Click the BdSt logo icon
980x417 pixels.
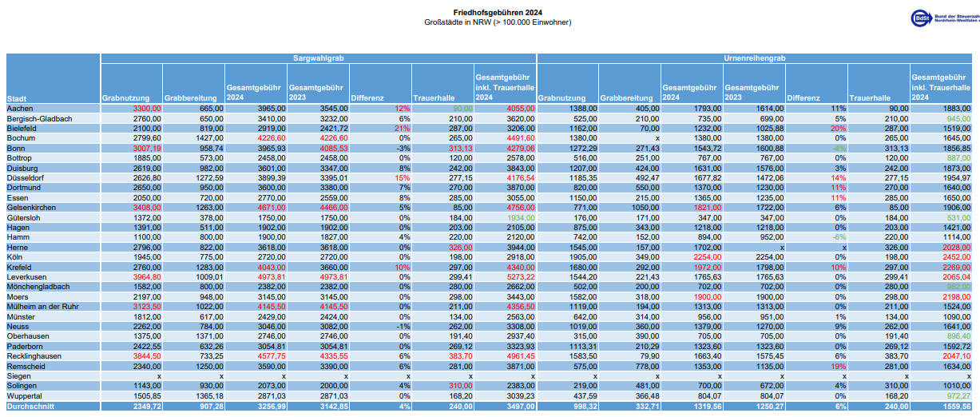coord(923,18)
